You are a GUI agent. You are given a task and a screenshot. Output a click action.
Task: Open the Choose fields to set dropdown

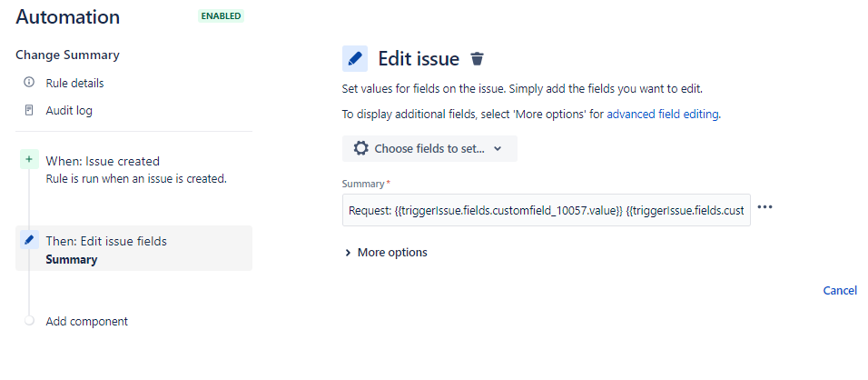coord(429,148)
